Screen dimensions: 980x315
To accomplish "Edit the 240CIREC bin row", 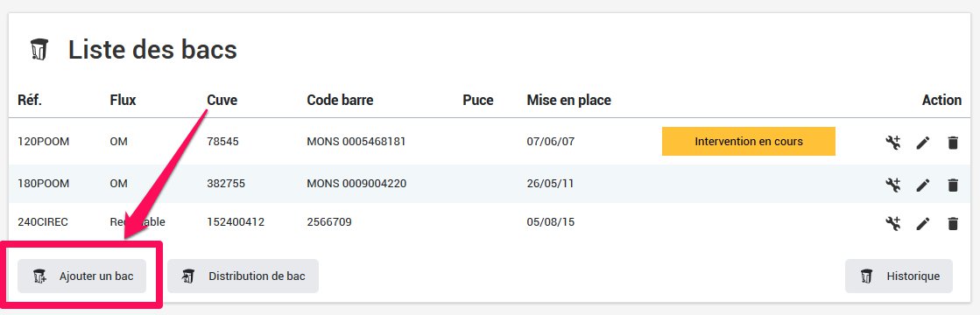I will [923, 223].
